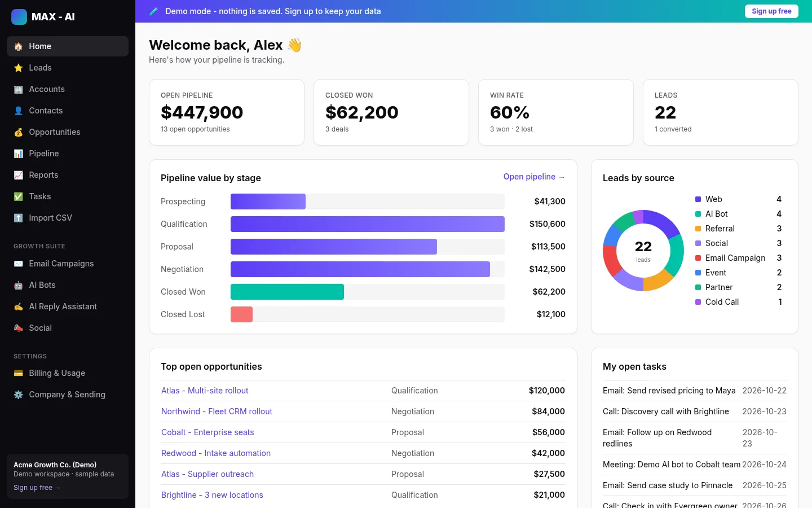Open Atlas - Supplier outreach opportunity
This screenshot has width=812, height=508.
tap(208, 474)
